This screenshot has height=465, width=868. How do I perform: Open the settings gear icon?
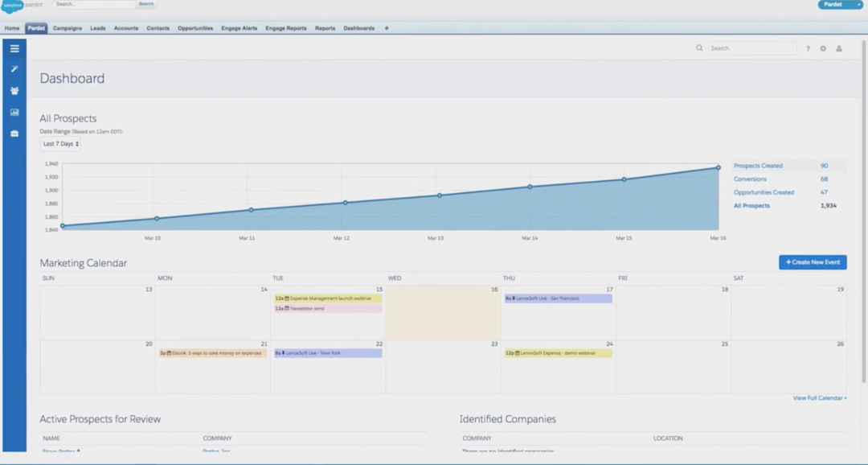click(823, 49)
